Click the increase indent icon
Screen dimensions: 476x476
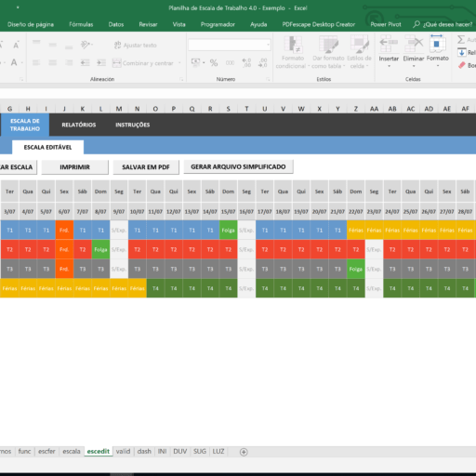(x=101, y=63)
